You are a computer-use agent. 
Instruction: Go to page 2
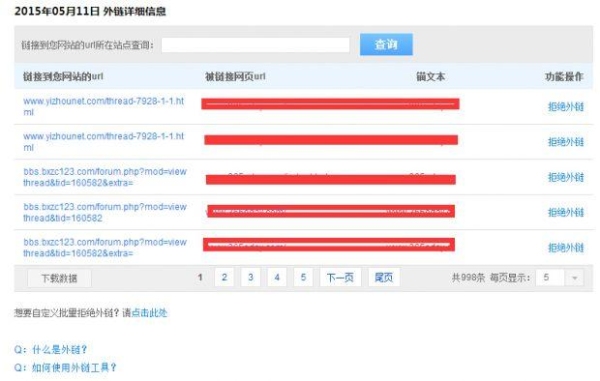(x=224, y=277)
